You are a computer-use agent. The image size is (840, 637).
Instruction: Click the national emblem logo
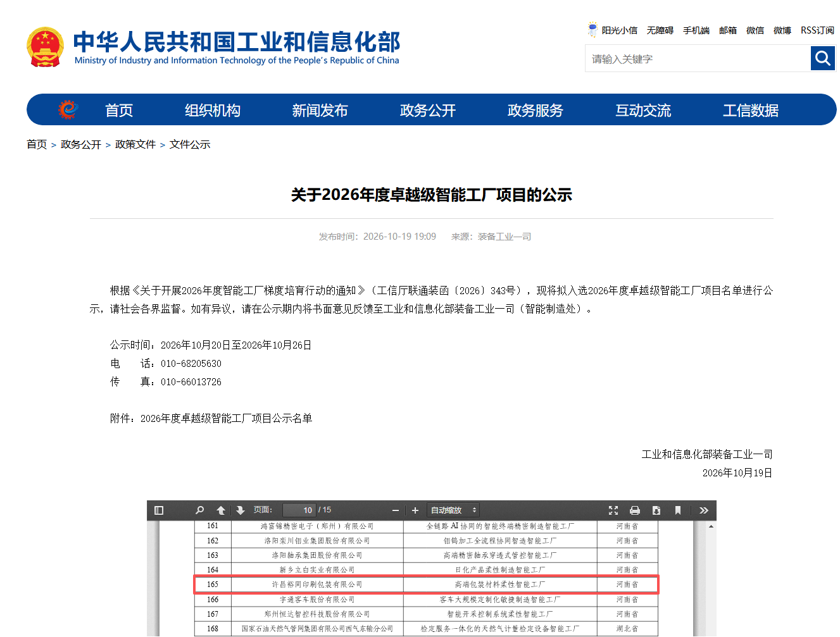click(45, 47)
